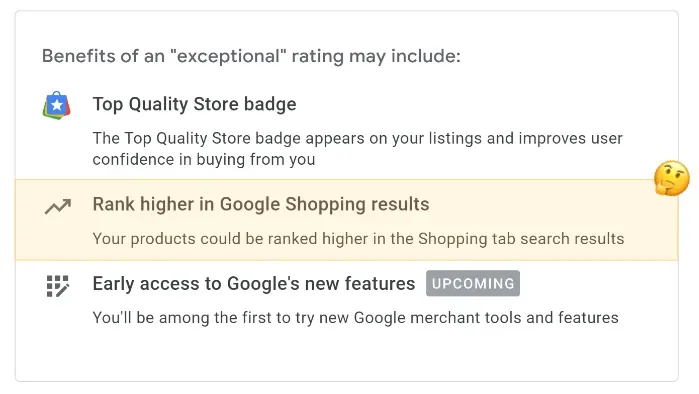This screenshot has width=699, height=394.
Task: Click the new Google merchant tools description
Action: (355, 318)
